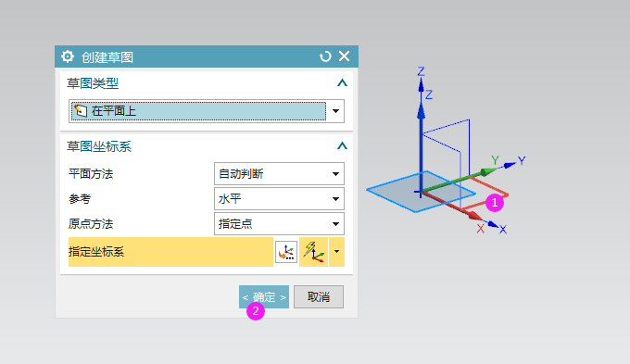The height and width of the screenshot is (364, 630).
Task: Click the 创建草图 dialog title
Action: [x=107, y=57]
